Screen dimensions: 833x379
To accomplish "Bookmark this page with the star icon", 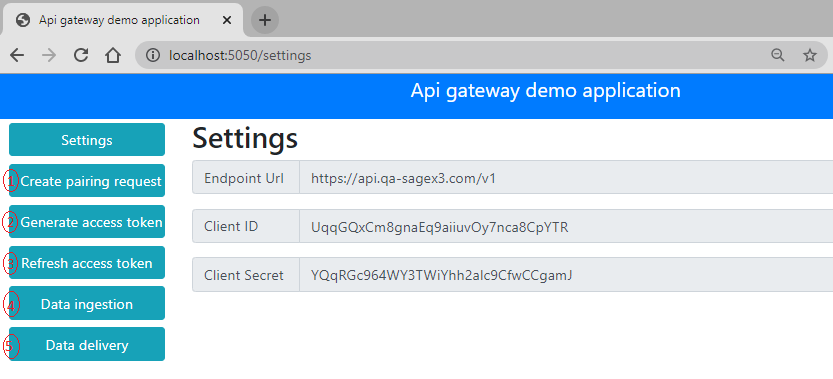I will (x=810, y=55).
